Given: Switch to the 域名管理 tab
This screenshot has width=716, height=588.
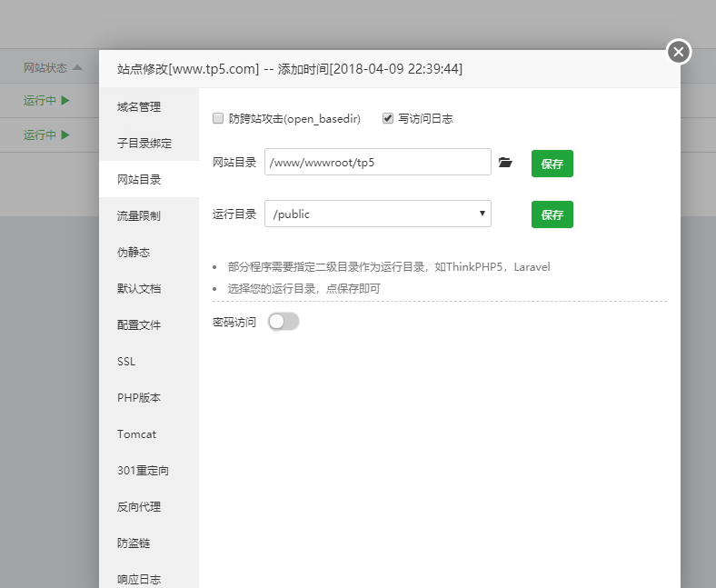Looking at the screenshot, I should (x=139, y=106).
